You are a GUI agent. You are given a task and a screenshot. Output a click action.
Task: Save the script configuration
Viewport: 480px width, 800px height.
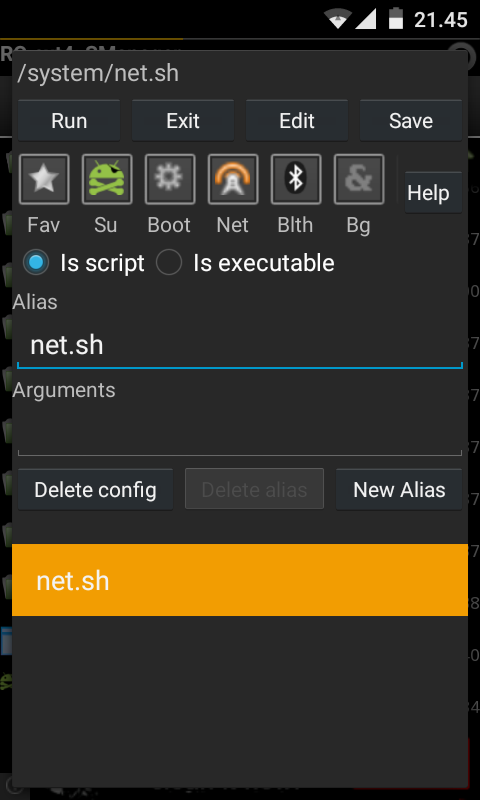411,121
